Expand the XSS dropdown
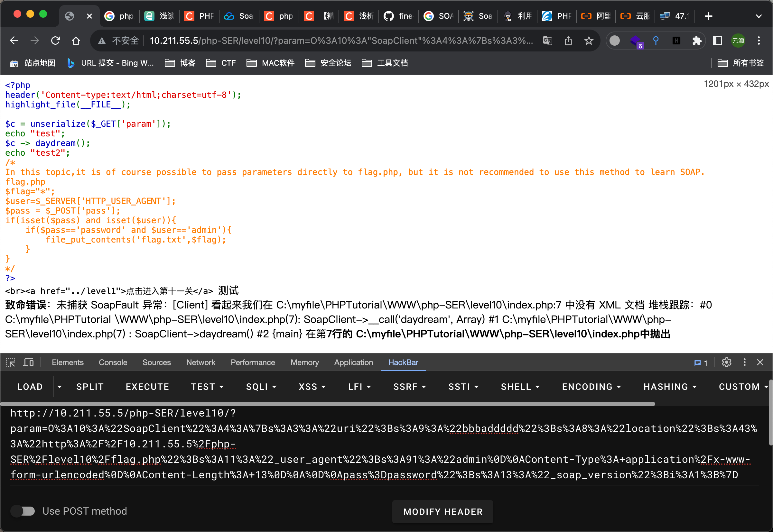 (312, 387)
